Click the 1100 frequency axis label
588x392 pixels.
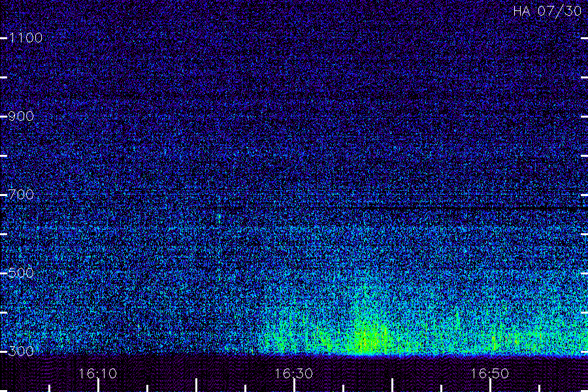pos(25,38)
